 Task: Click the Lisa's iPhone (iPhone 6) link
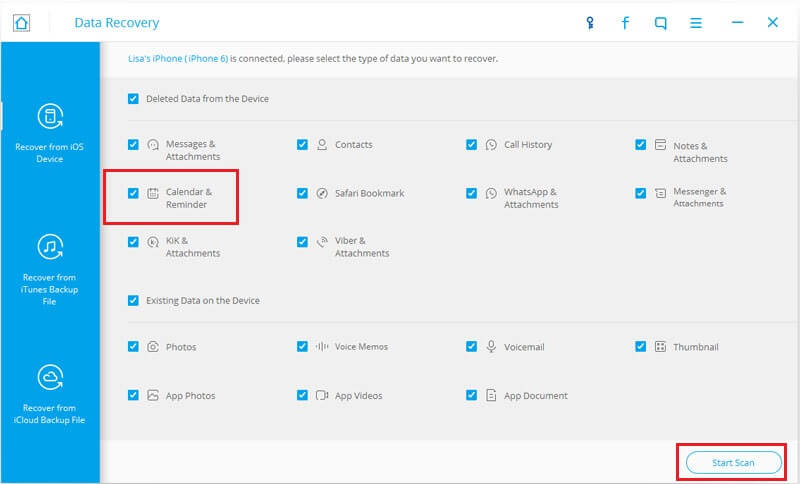pyautogui.click(x=178, y=59)
